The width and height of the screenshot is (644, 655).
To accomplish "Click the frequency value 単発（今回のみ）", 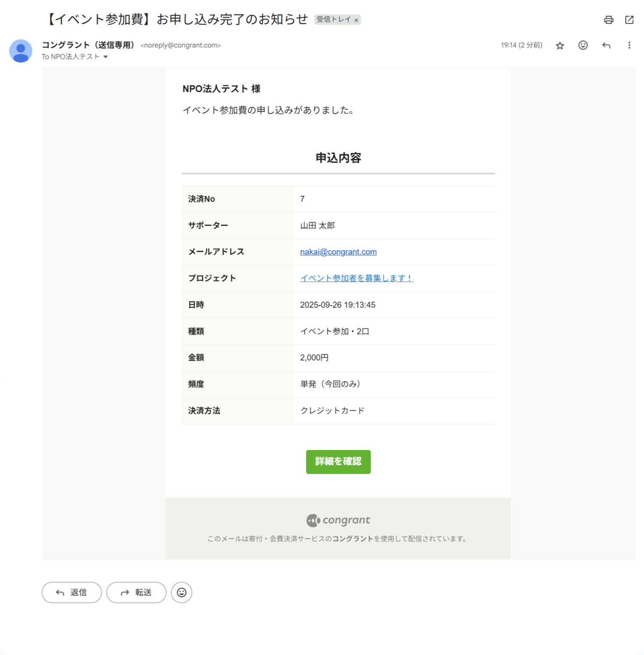I will pyautogui.click(x=332, y=384).
